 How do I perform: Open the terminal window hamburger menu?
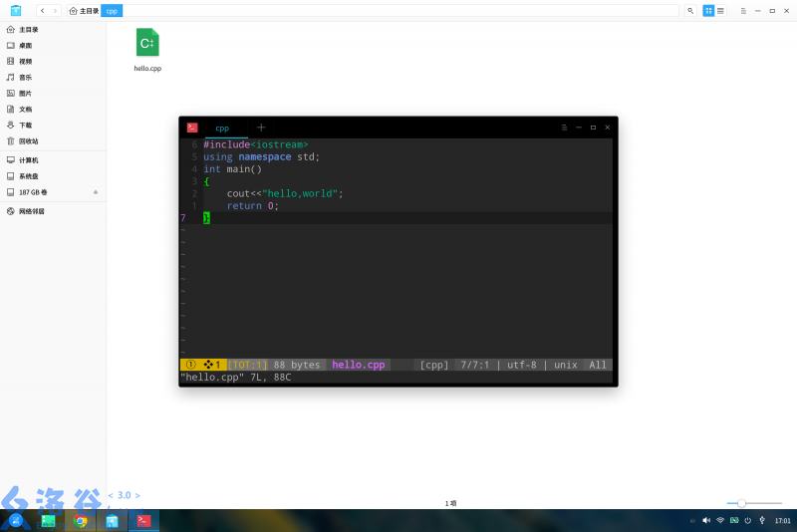(x=564, y=128)
